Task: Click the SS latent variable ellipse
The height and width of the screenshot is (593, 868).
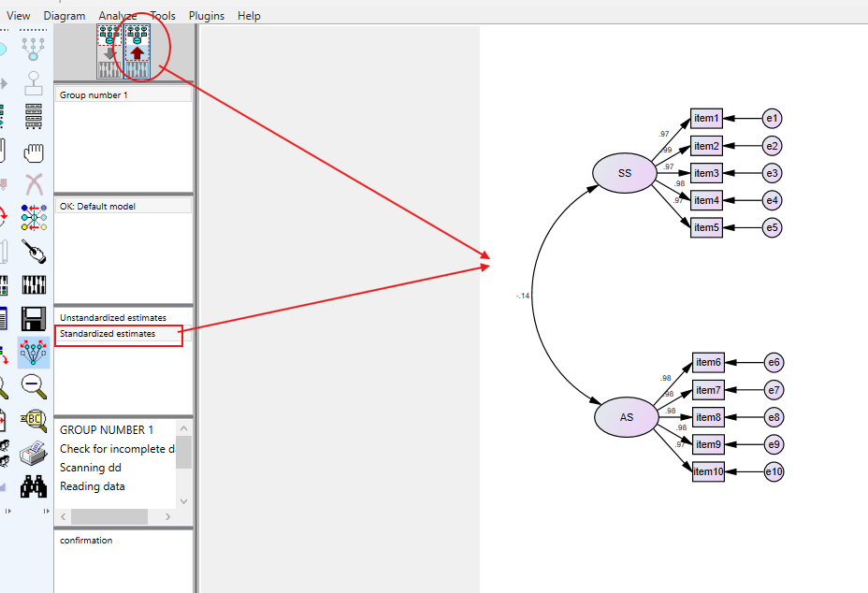Action: point(625,173)
